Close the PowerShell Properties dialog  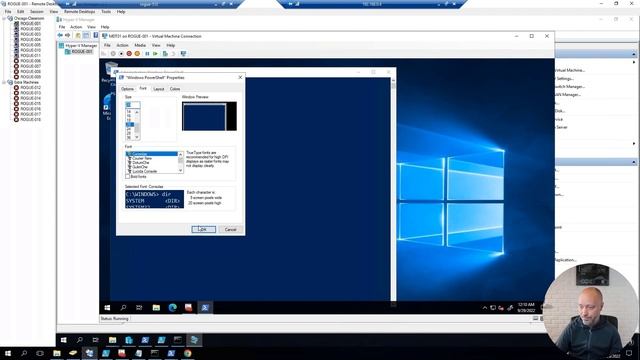[240, 77]
